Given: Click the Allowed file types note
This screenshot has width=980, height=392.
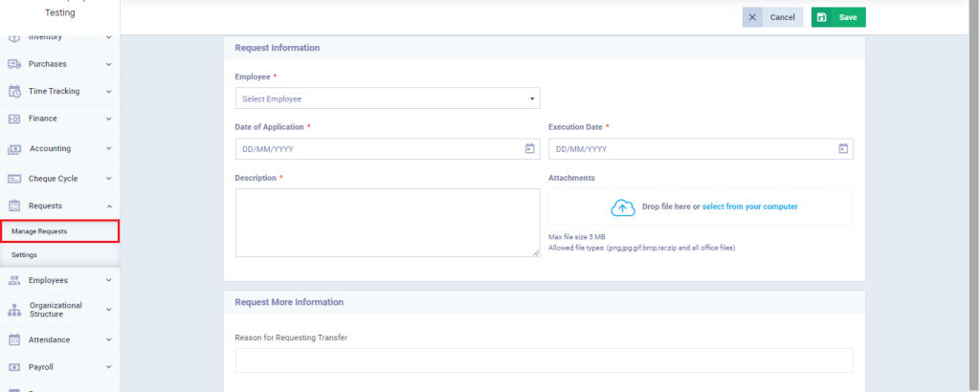Looking at the screenshot, I should click(642, 248).
